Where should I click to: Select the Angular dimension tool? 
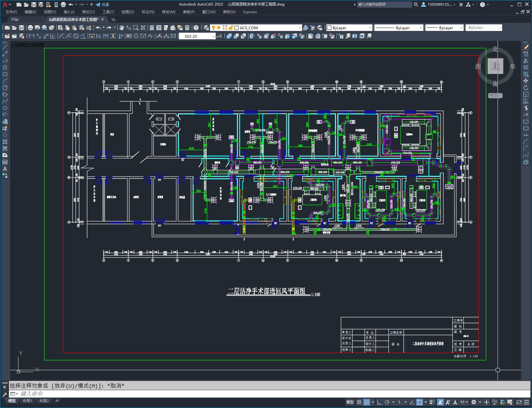(x=83, y=36)
